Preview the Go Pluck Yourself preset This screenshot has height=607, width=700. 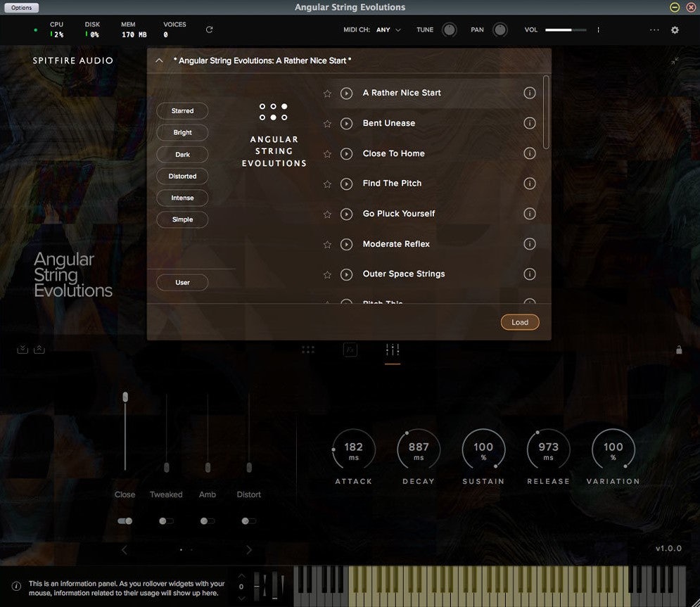coord(346,215)
